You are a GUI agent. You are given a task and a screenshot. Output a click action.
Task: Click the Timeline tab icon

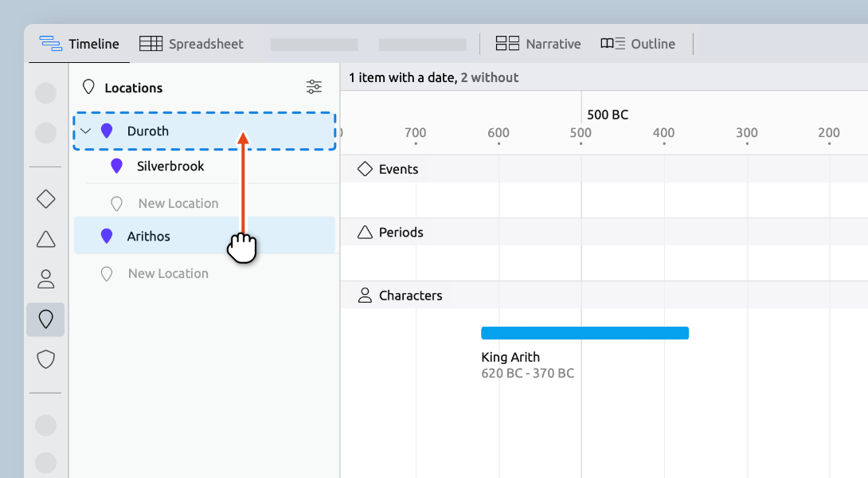click(50, 43)
